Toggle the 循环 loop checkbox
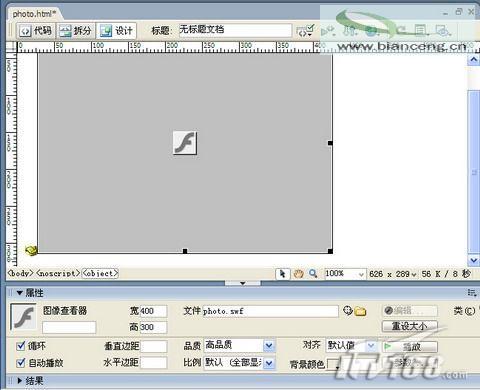 (x=21, y=345)
